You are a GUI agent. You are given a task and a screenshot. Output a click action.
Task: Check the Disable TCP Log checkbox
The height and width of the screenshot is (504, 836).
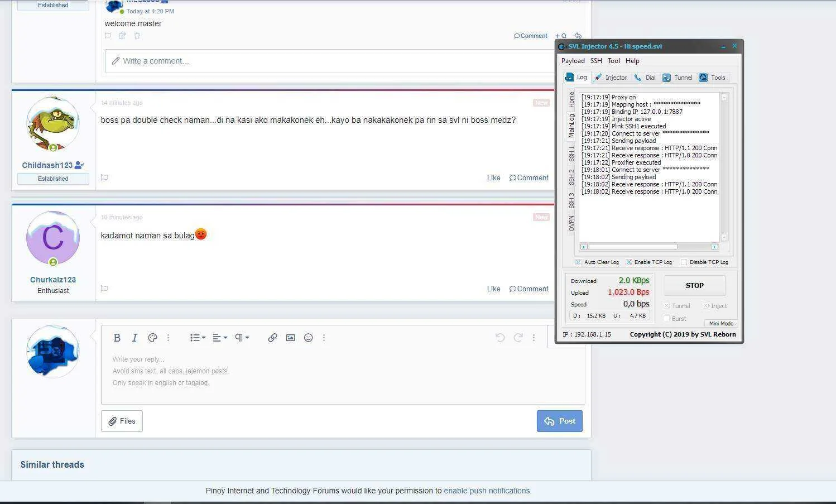tap(684, 262)
